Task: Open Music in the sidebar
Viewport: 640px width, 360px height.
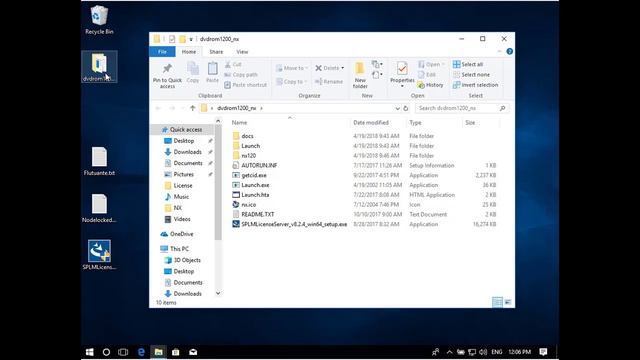Action: tap(181, 197)
